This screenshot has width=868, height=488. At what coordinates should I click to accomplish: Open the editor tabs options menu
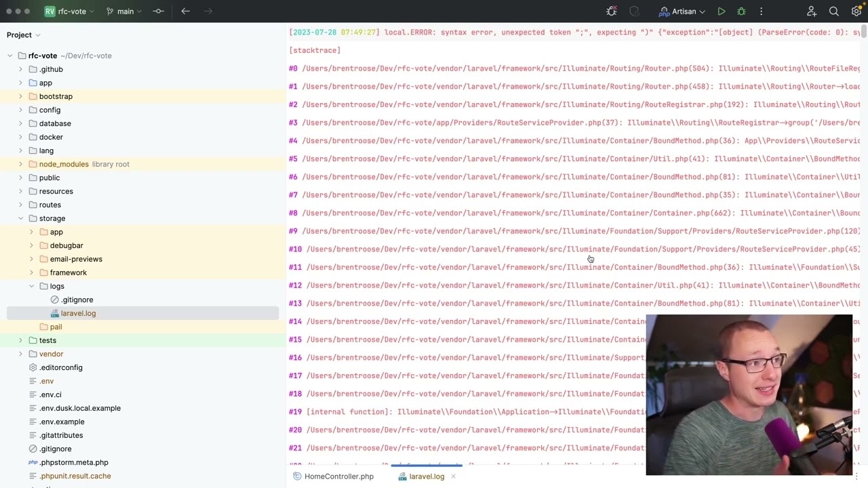coord(856,476)
